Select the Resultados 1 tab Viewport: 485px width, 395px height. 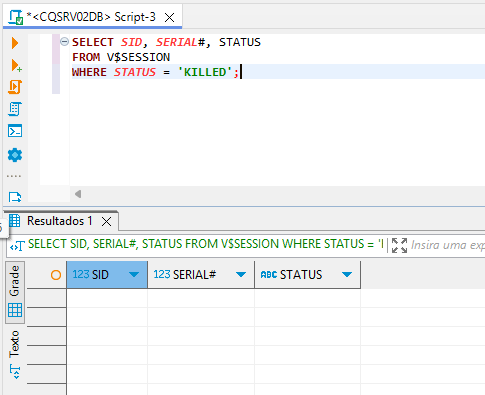tap(60, 221)
